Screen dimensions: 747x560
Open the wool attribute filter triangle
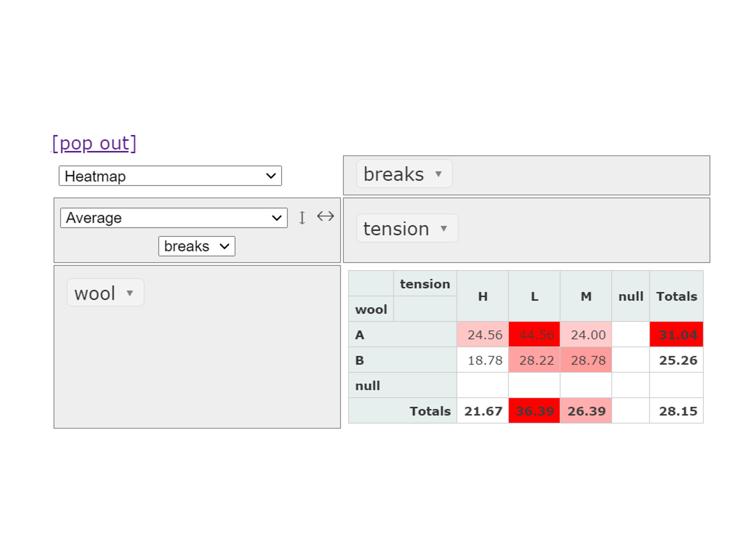tap(130, 293)
